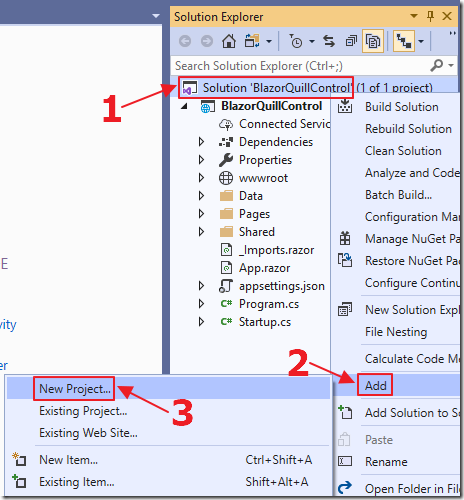
Task: Select the _Imports.razor file
Action: pyautogui.click(x=276, y=250)
